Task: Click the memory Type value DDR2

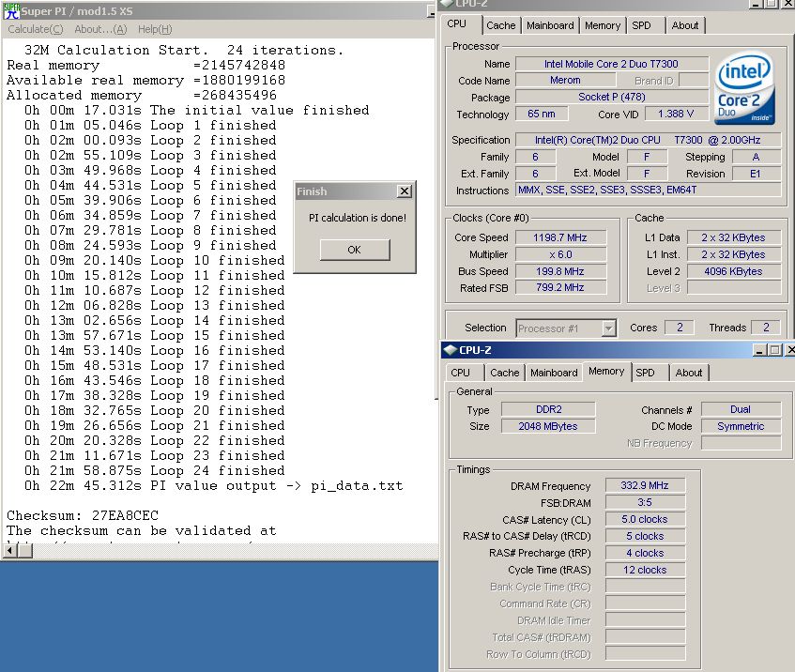Action: click(x=548, y=409)
